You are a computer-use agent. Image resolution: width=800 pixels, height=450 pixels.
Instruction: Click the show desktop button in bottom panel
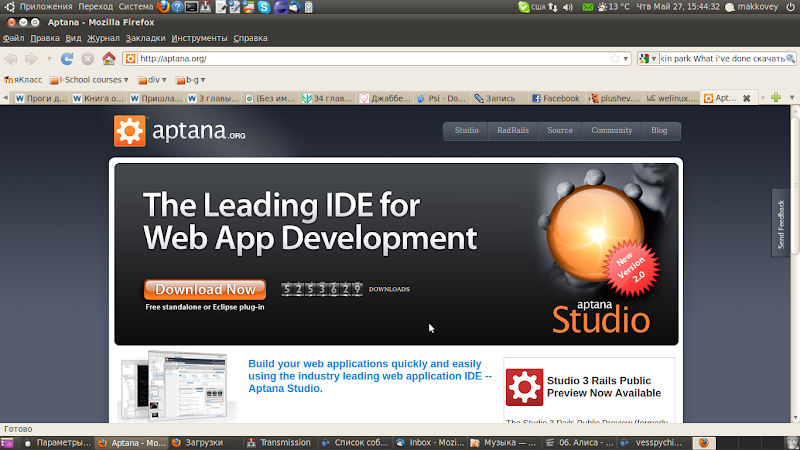click(x=7, y=443)
